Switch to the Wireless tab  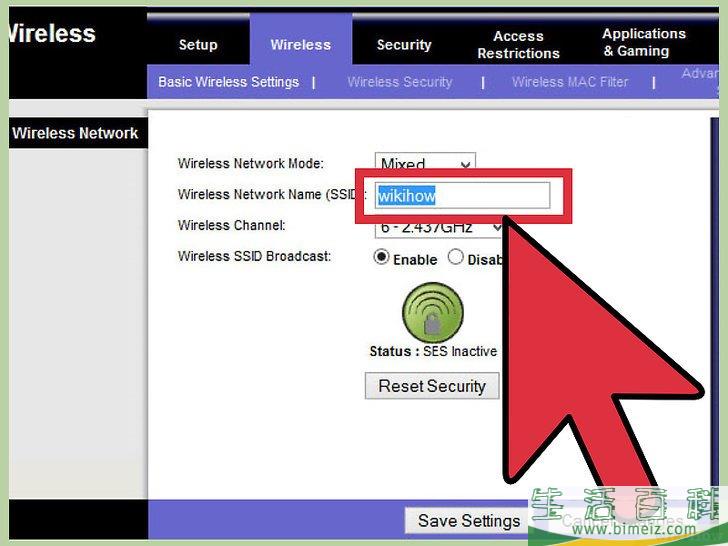coord(300,45)
